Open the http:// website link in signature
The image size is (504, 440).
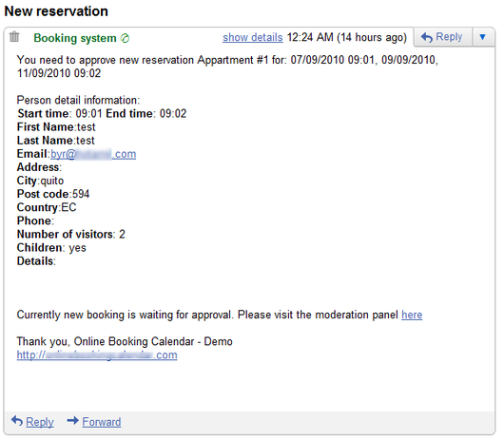97,355
